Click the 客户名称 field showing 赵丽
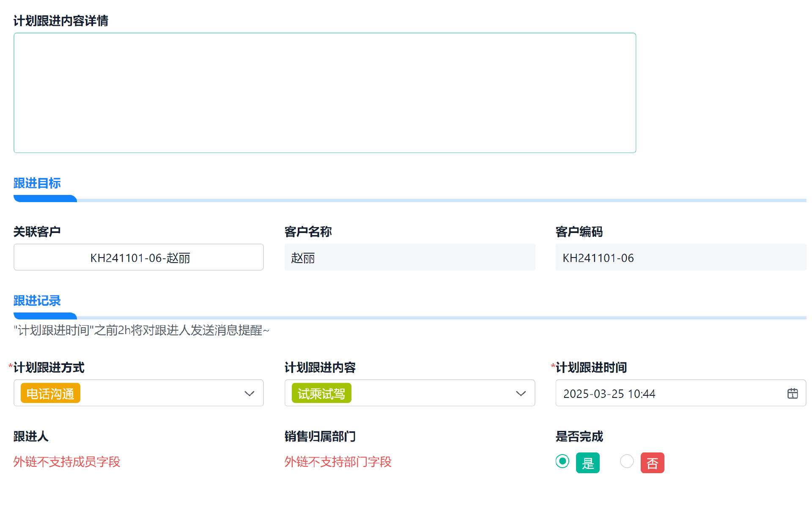Screen dimensions: 812x518 (x=409, y=258)
